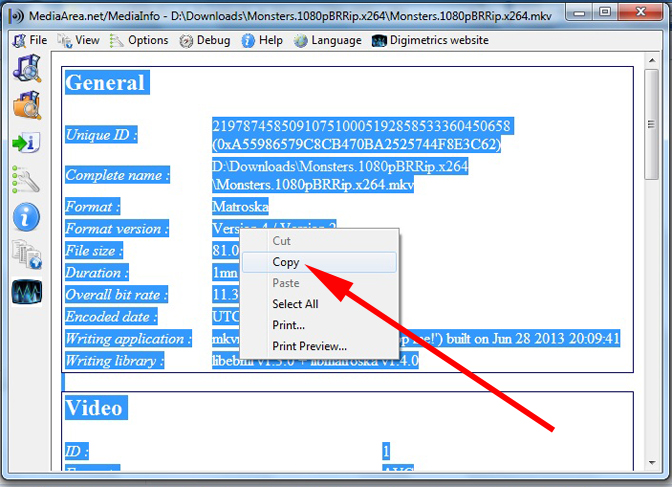This screenshot has width=672, height=487.
Task: Choose Select All in the context menu
Action: pyautogui.click(x=295, y=304)
